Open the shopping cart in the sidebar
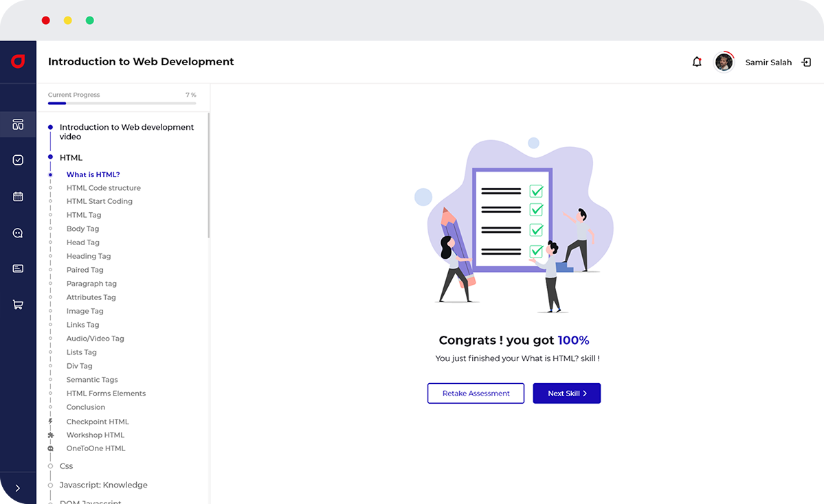This screenshot has width=824, height=504. coord(18,303)
